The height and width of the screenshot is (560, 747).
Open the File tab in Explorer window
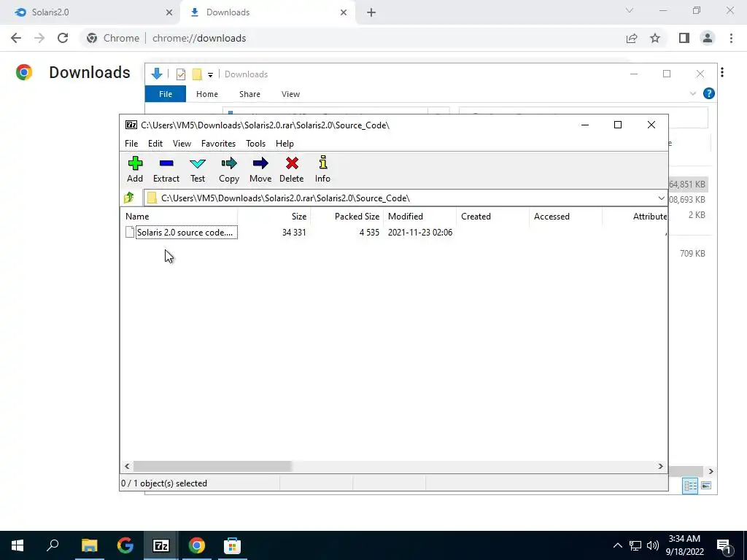[x=166, y=94]
